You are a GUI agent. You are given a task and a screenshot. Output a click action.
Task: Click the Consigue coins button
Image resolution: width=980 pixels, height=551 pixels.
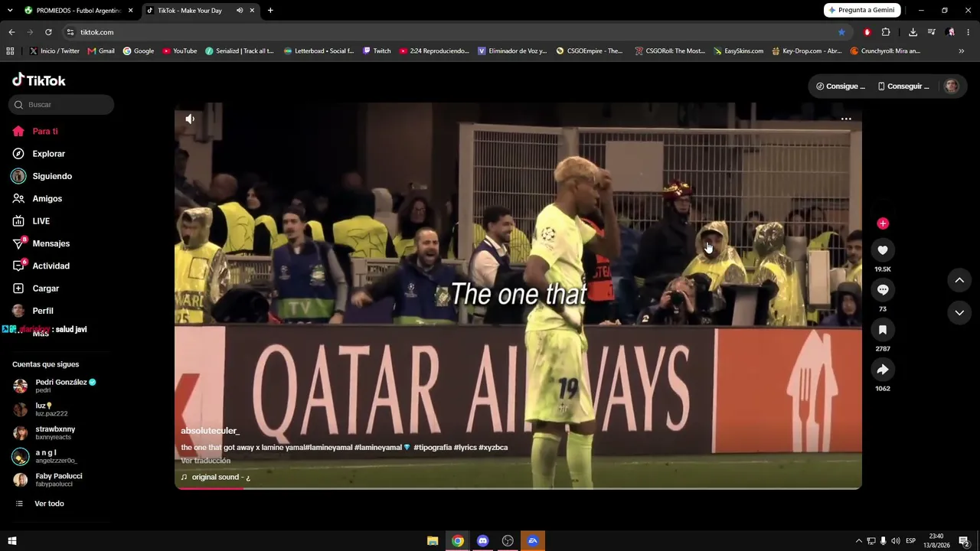click(840, 86)
